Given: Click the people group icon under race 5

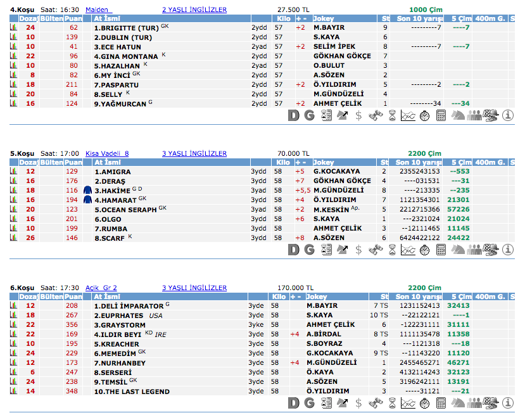Looking at the screenshot, I should pos(474,250).
